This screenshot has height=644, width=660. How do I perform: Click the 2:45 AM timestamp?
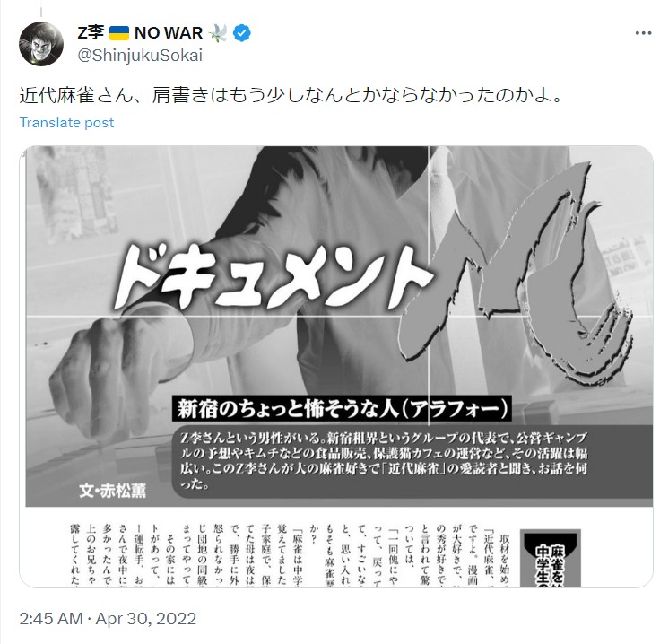click(51, 619)
